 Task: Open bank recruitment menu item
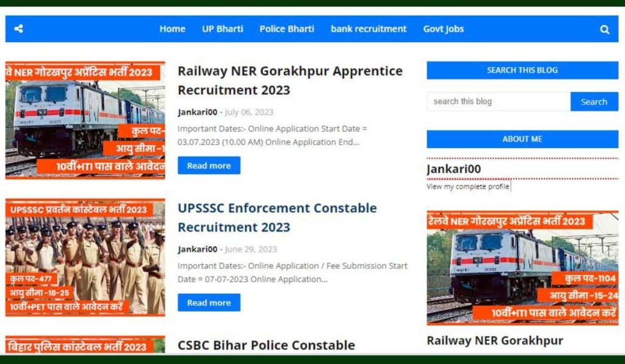tap(369, 29)
